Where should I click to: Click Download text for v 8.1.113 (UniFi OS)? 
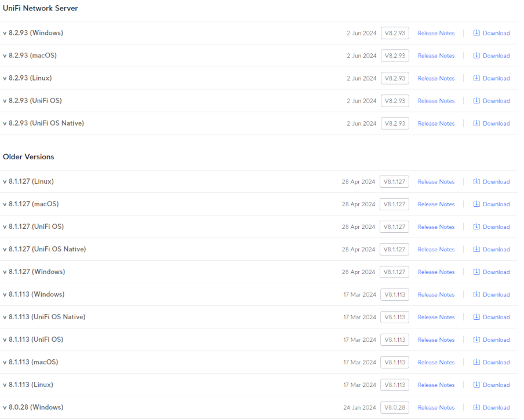pyautogui.click(x=496, y=340)
